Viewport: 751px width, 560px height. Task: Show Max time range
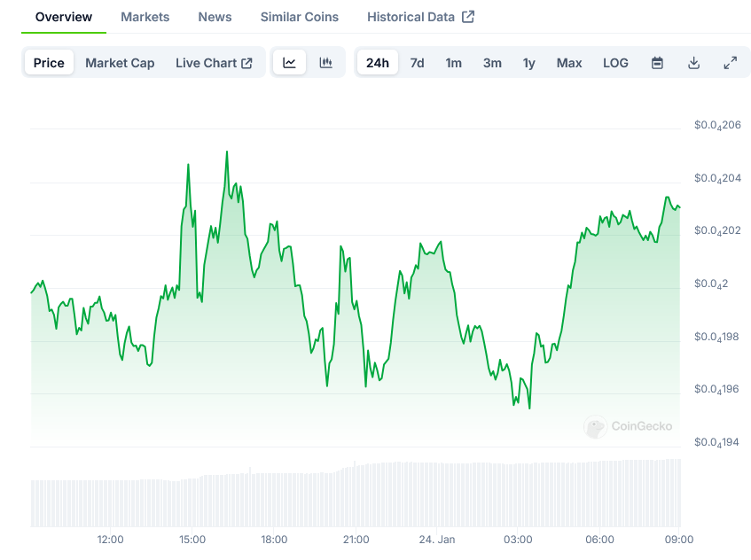569,63
